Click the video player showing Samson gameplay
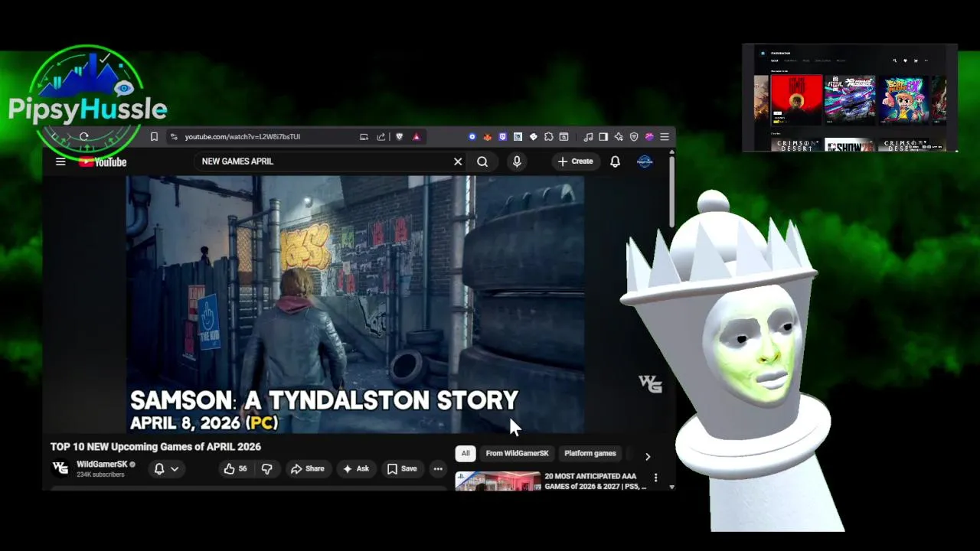 coord(355,305)
